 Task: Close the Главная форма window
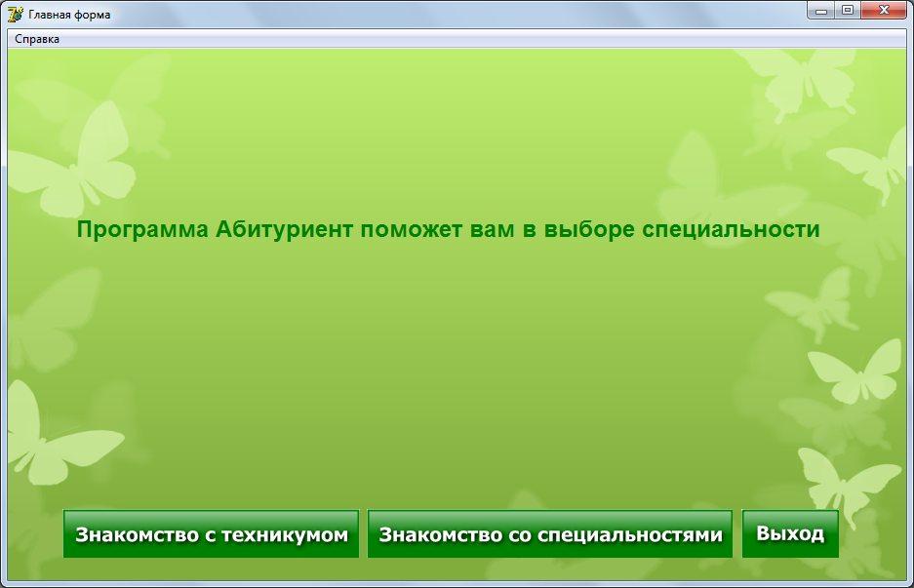click(x=884, y=10)
